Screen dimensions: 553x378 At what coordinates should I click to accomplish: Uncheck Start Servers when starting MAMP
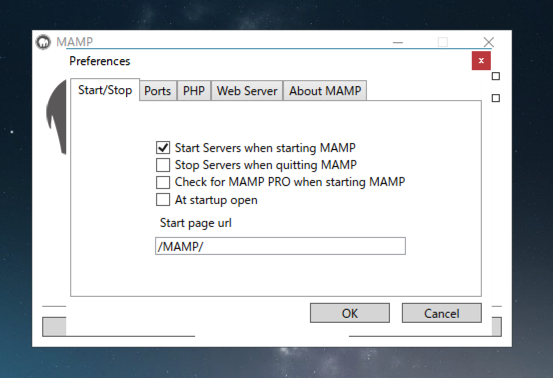[x=163, y=147]
